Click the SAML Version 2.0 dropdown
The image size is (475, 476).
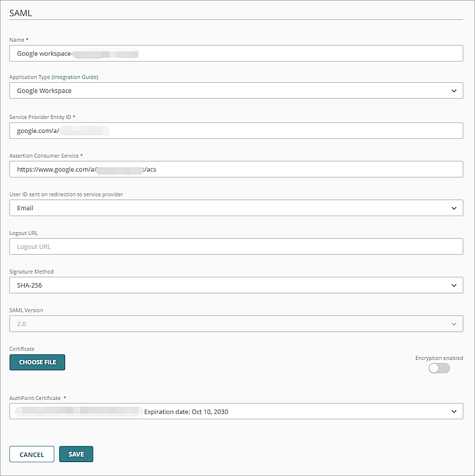236,324
